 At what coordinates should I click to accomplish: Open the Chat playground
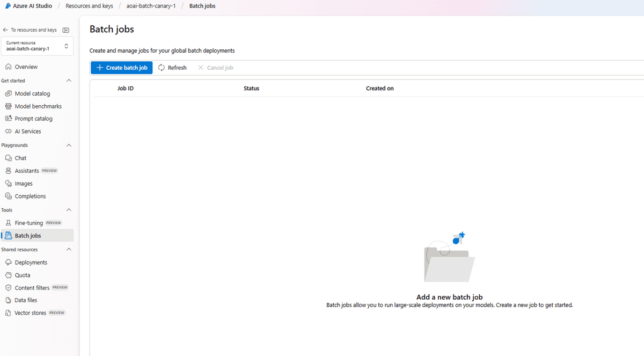click(20, 157)
